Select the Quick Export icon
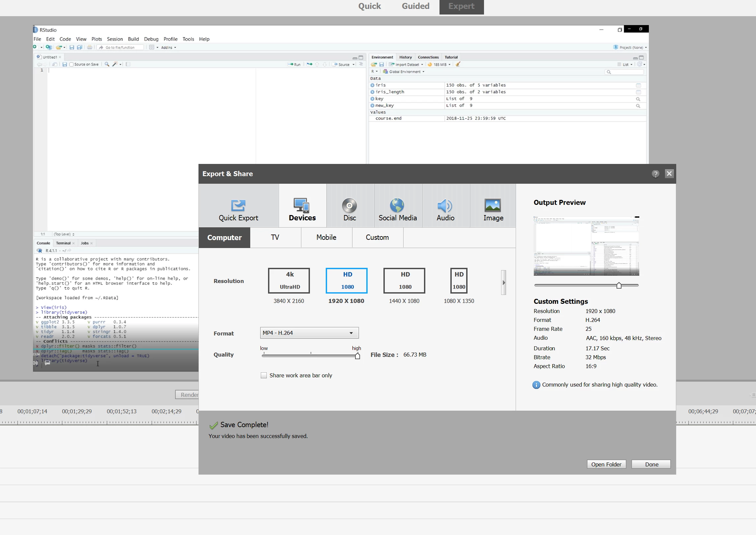 [238, 205]
